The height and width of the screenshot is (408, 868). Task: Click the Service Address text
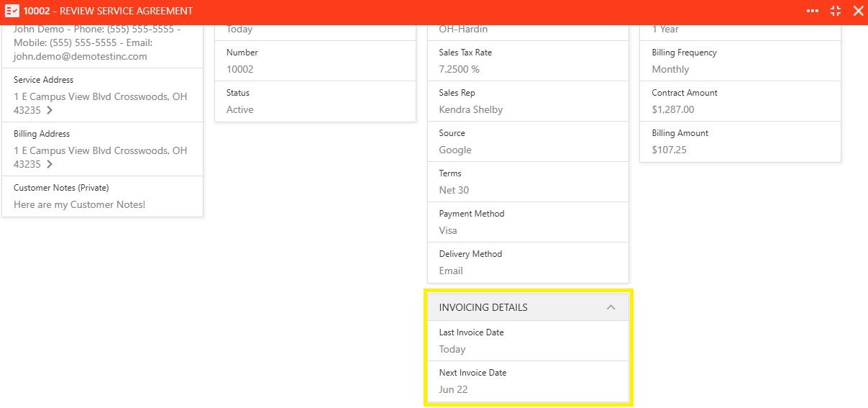(101, 103)
